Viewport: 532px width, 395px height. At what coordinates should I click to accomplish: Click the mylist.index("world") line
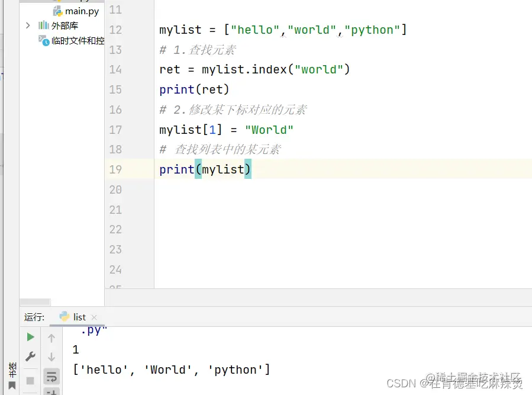pos(254,70)
